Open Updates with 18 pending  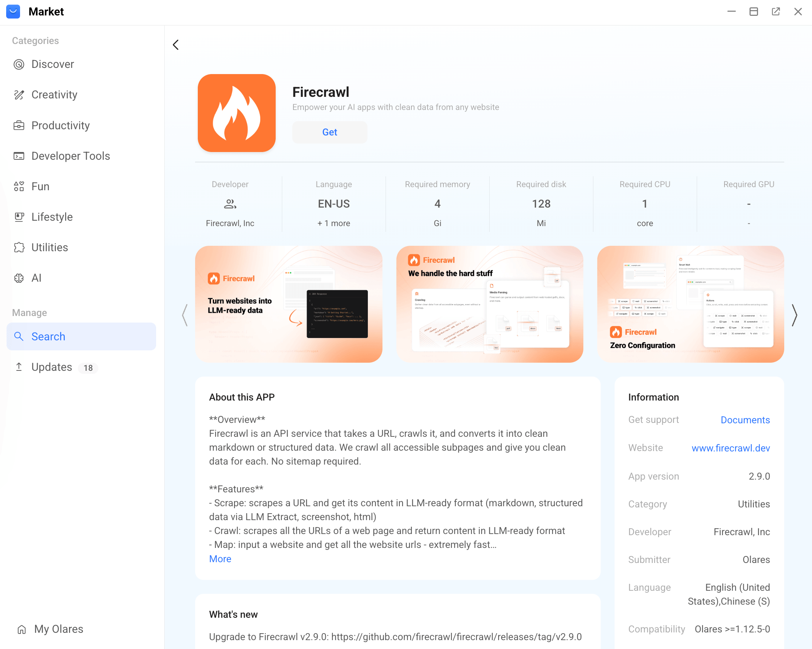click(81, 367)
